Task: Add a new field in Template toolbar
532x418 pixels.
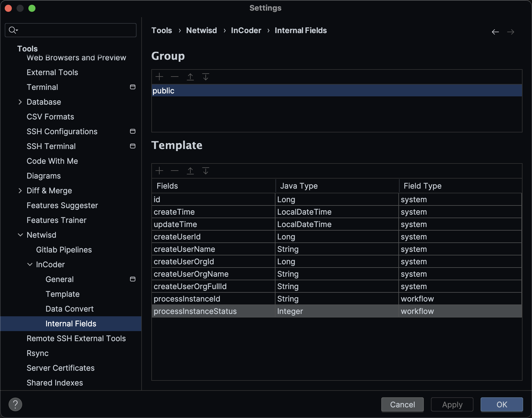Action: point(159,171)
